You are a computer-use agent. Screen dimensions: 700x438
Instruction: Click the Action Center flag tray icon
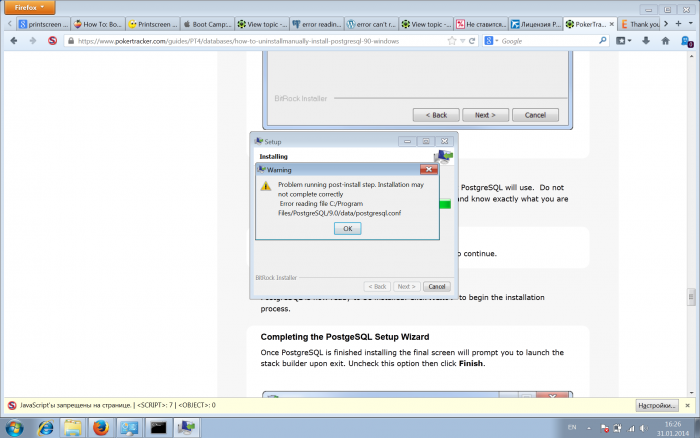(x=604, y=428)
